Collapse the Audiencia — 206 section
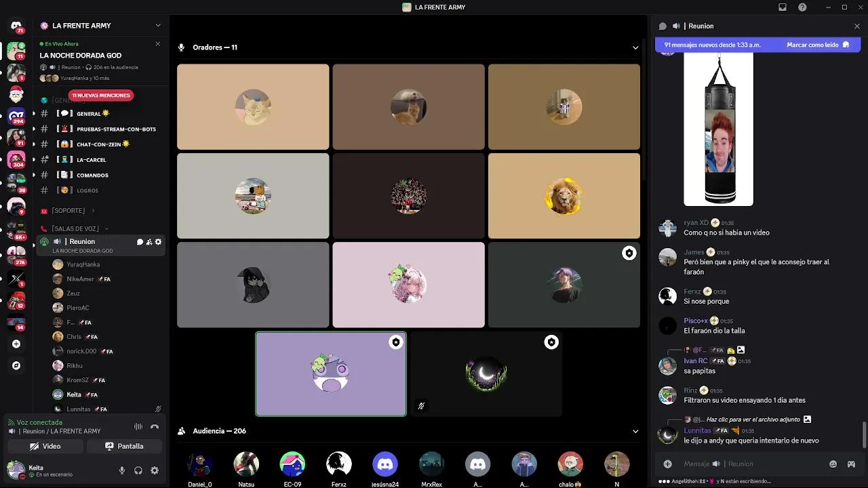This screenshot has height=488, width=868. [x=635, y=431]
